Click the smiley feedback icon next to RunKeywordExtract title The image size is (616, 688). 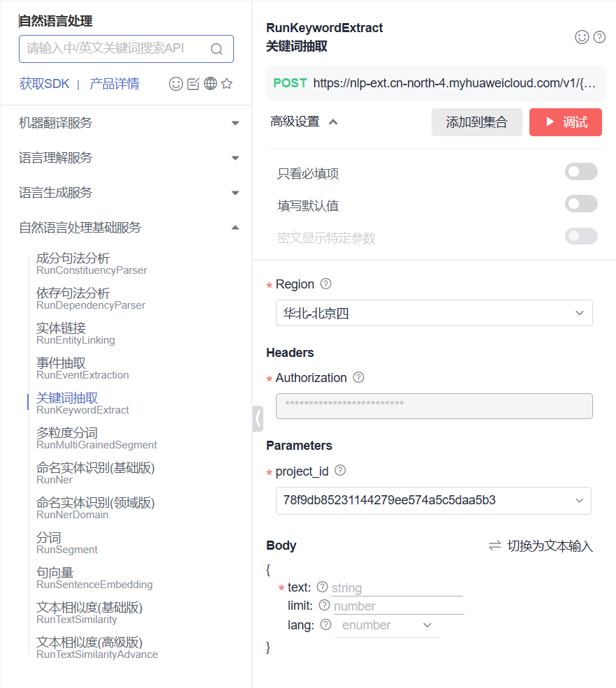point(582,37)
